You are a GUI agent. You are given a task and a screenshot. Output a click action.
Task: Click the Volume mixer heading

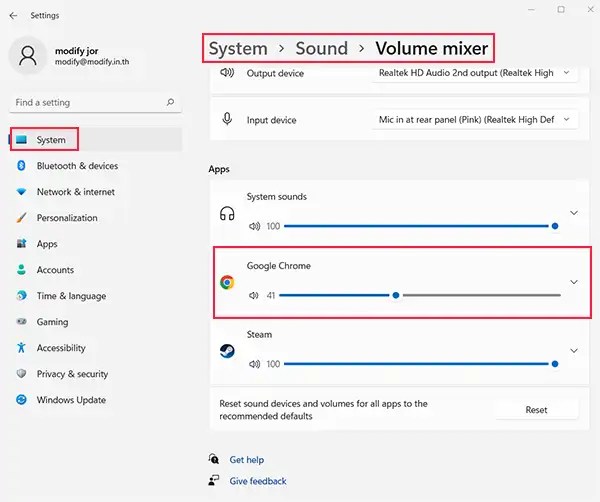point(432,49)
